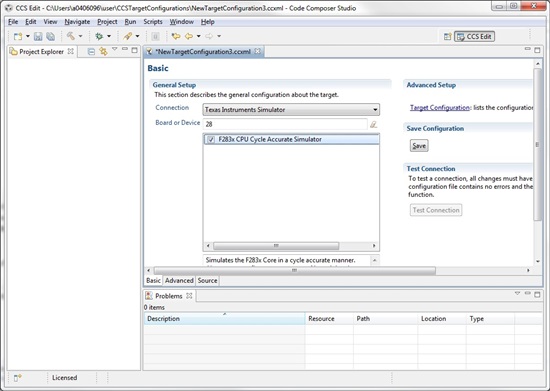Open the Edit menu
This screenshot has height=391, width=550.
31,22
